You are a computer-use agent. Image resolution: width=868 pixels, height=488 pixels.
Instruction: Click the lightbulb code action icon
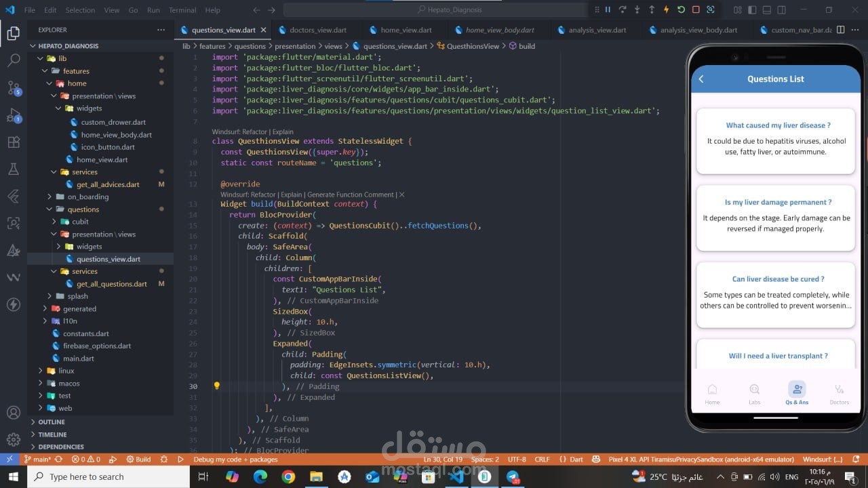(217, 386)
